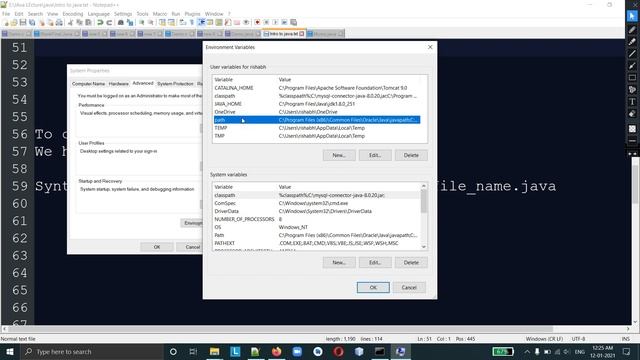Select the TEMP user variable row
Screen dimensions: 640x360
click(x=317, y=128)
